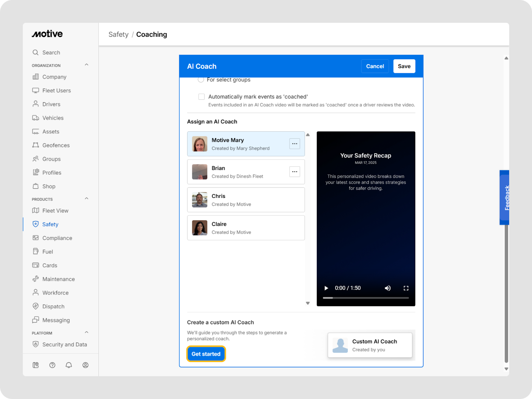Collapse the Products section
This screenshot has height=399, width=532.
[x=86, y=199]
